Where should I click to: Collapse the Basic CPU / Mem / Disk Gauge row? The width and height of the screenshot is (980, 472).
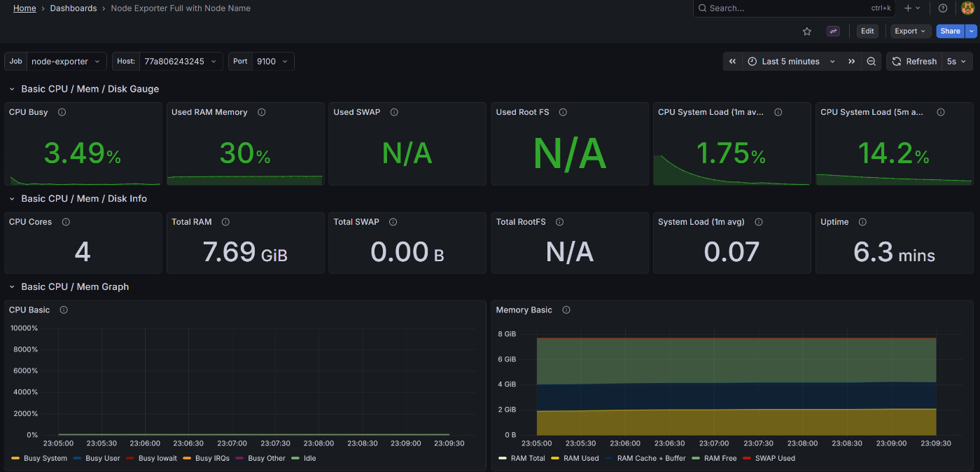12,90
